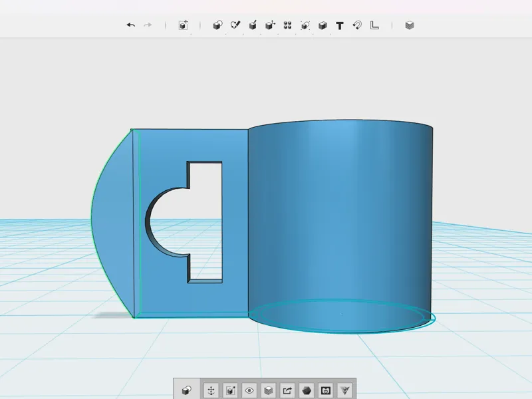532x399 pixels.
Task: Open the Transform tool with move arrows
Action: pyautogui.click(x=184, y=25)
